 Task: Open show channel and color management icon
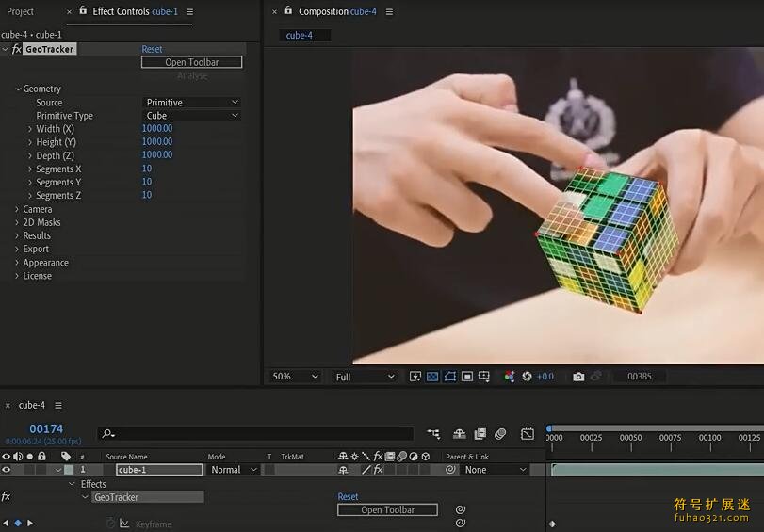pos(509,377)
